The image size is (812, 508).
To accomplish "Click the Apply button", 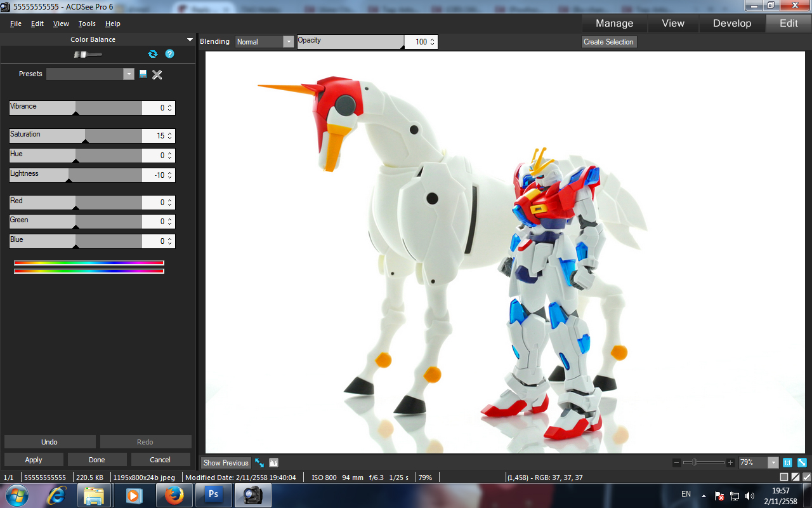I will [x=34, y=460].
